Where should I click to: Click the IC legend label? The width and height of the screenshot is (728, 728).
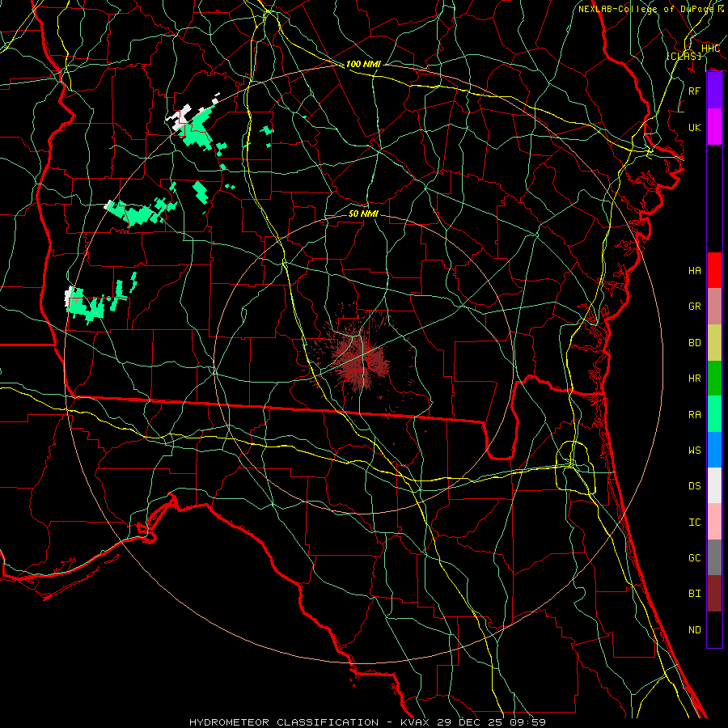pyautogui.click(x=694, y=523)
